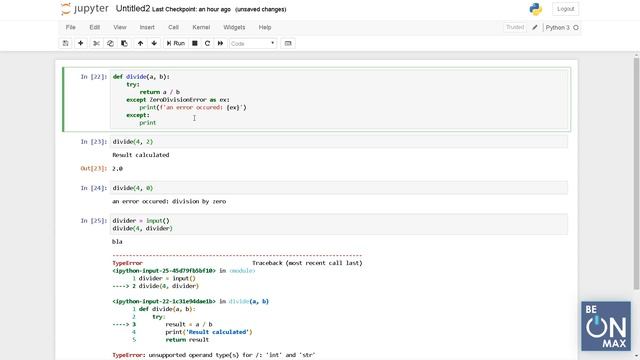
Task: Copy selected cells icon
Action: coord(110,43)
